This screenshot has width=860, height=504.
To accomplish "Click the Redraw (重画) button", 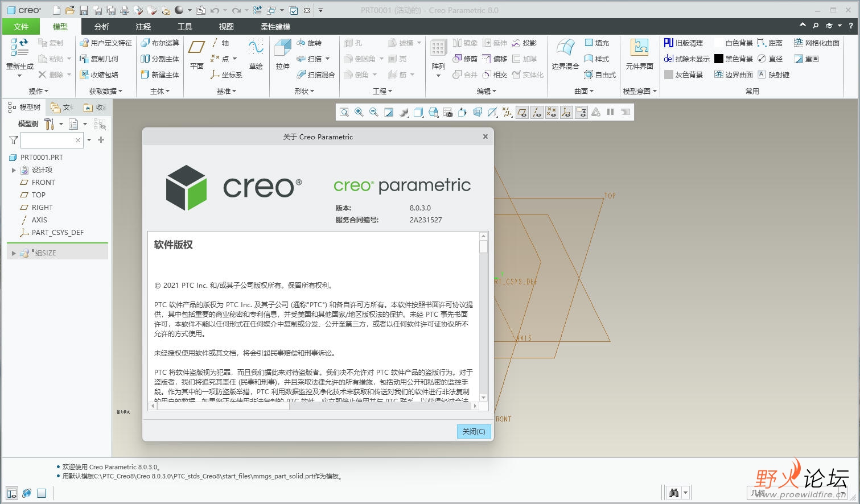I will pyautogui.click(x=806, y=59).
